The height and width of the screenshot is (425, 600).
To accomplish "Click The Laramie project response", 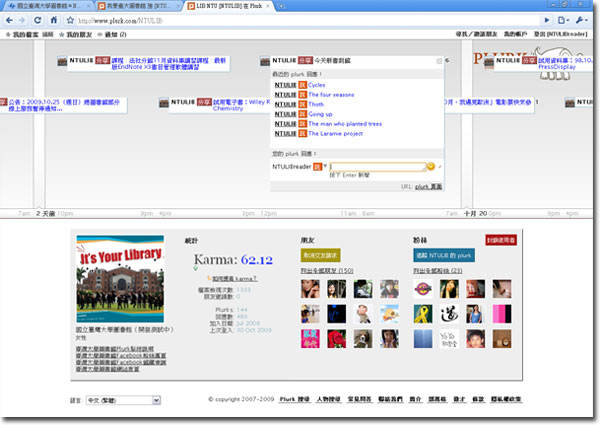I will pyautogui.click(x=336, y=134).
